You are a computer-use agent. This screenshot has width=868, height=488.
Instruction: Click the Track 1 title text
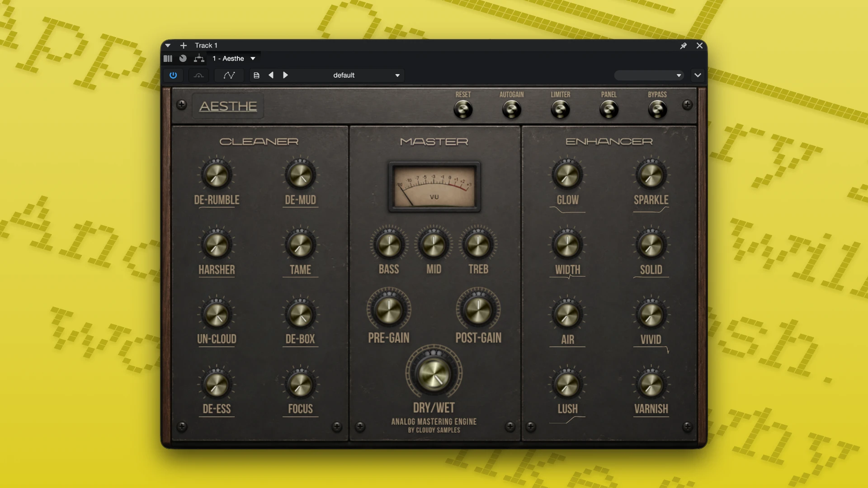[x=206, y=46]
